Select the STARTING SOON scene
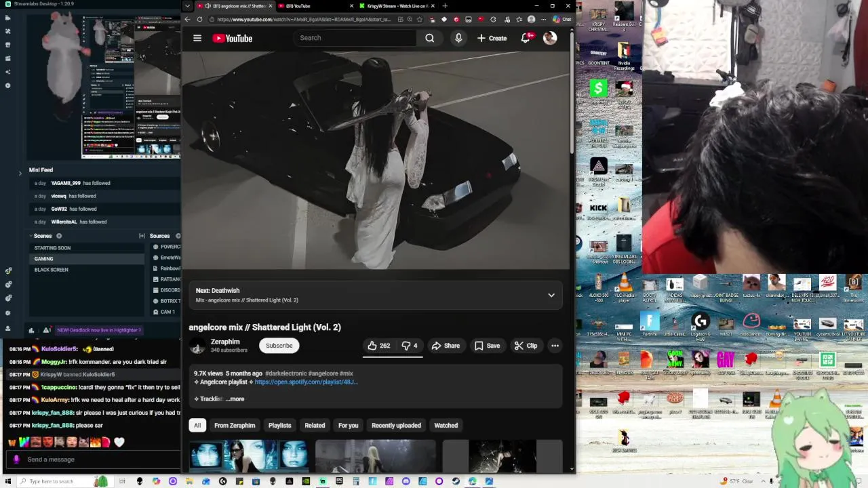The width and height of the screenshot is (868, 488). coord(87,248)
